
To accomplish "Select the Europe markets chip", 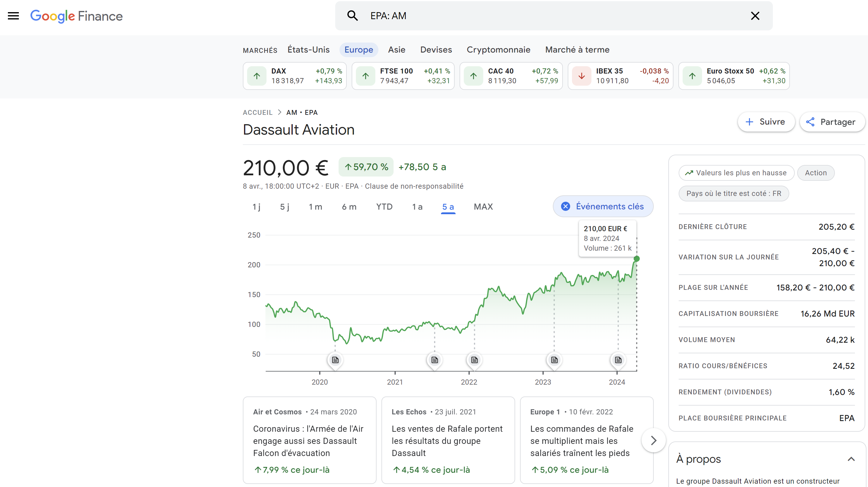I will click(359, 50).
